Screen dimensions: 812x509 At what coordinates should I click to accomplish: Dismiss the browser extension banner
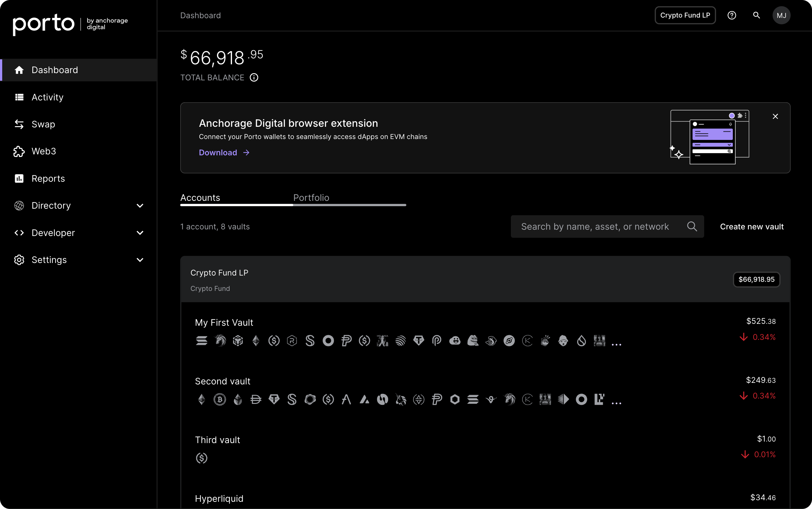(x=775, y=116)
